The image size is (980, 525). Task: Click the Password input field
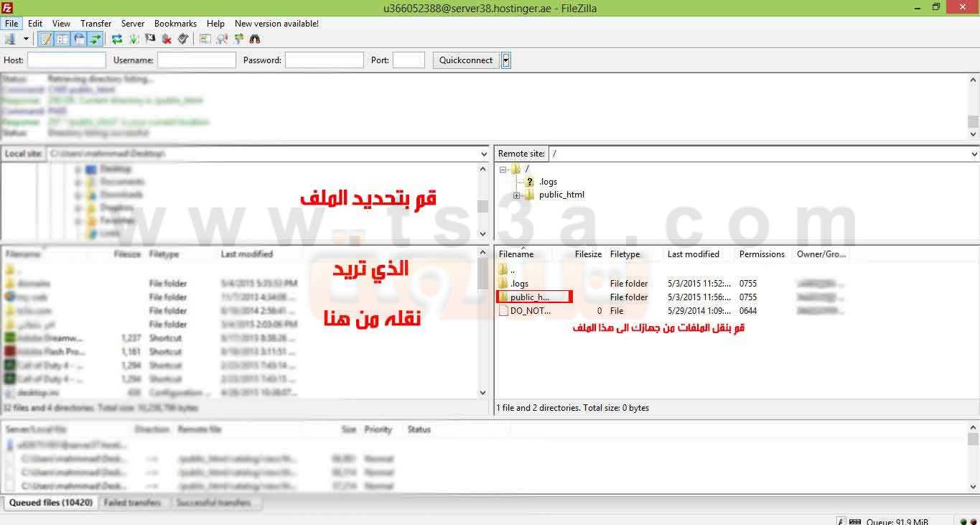point(325,60)
